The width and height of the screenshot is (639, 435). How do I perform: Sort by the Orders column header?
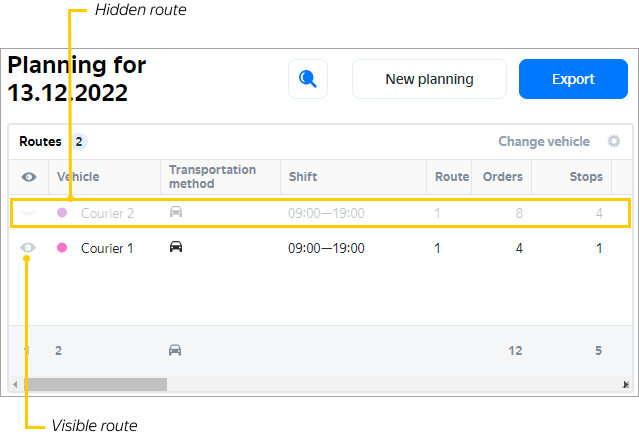click(502, 177)
